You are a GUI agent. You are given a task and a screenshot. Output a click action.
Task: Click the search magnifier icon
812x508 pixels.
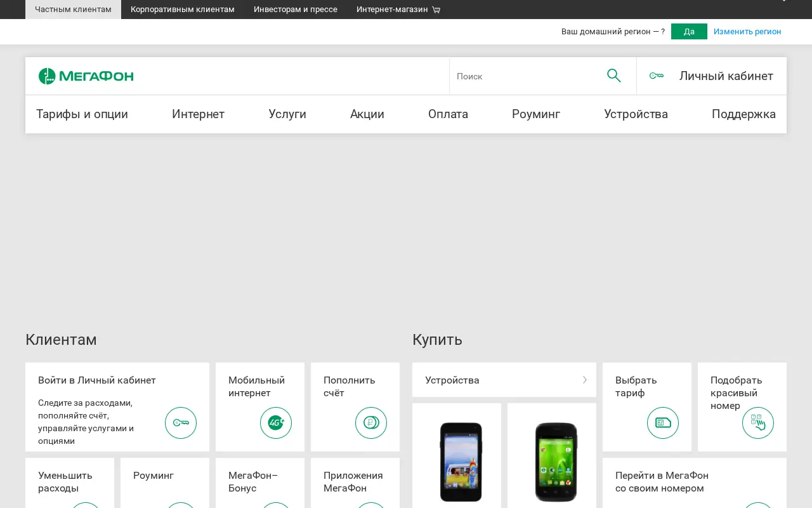pyautogui.click(x=614, y=76)
